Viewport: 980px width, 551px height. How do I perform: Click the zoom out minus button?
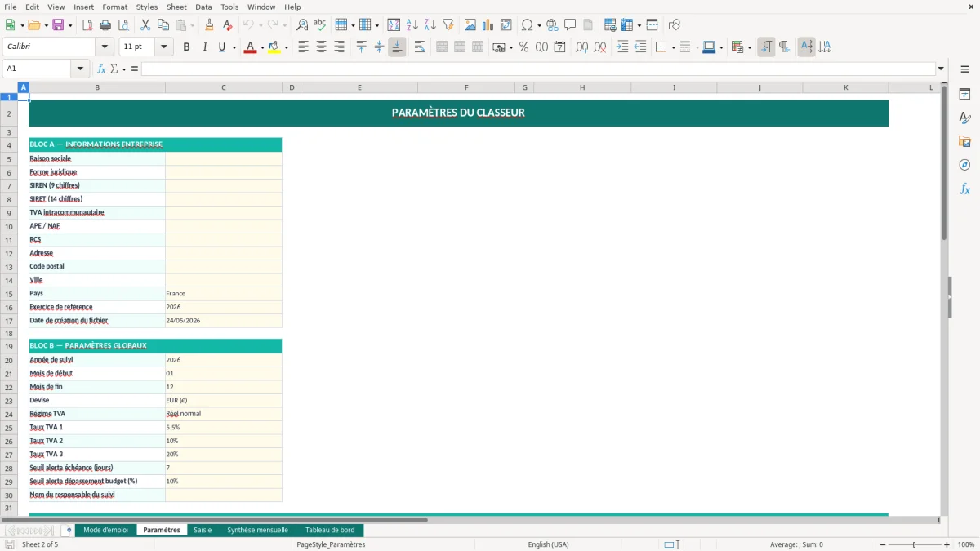(881, 544)
